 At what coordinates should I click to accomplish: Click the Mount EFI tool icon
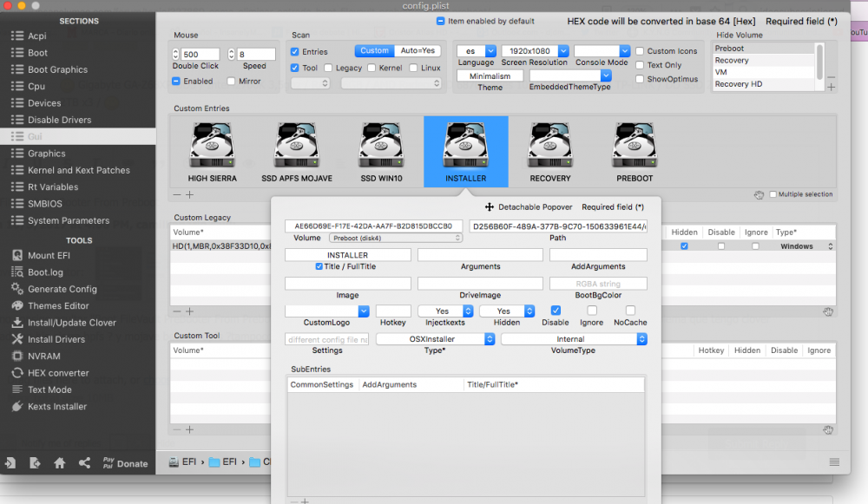pos(17,255)
